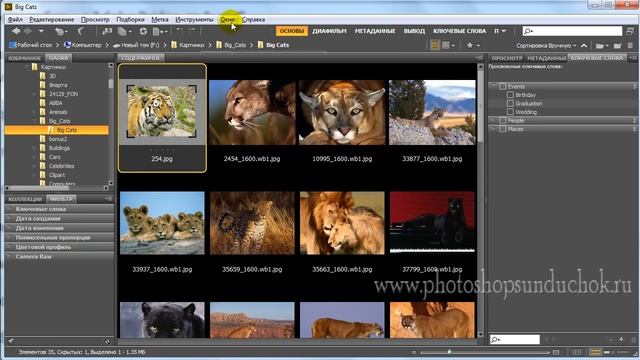Expand Дата изменения filter section

click(x=60, y=228)
